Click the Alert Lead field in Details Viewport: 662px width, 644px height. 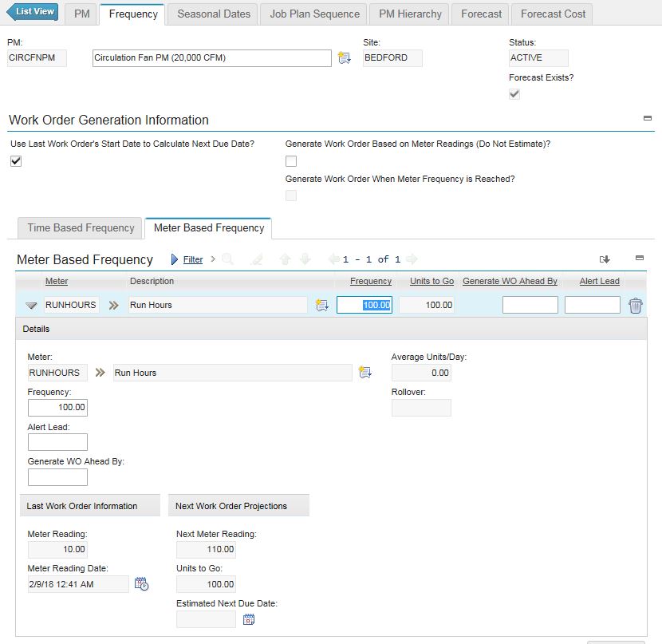coord(57,442)
